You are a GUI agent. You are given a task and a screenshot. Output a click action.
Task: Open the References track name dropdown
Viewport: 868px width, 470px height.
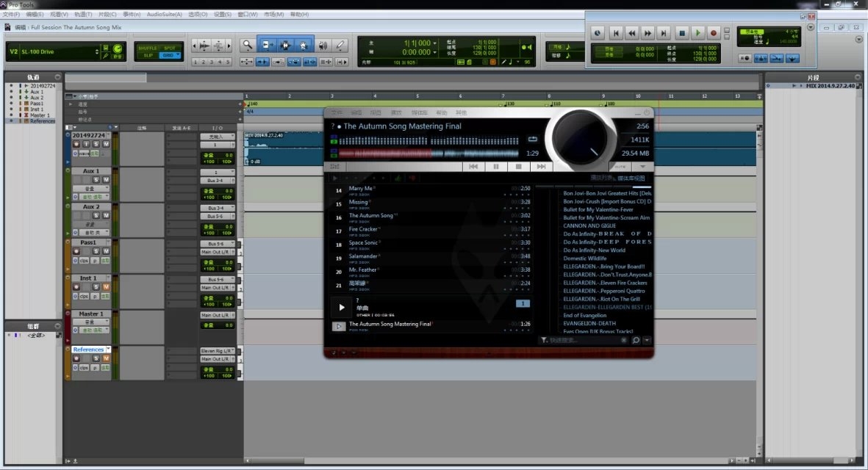(108, 350)
